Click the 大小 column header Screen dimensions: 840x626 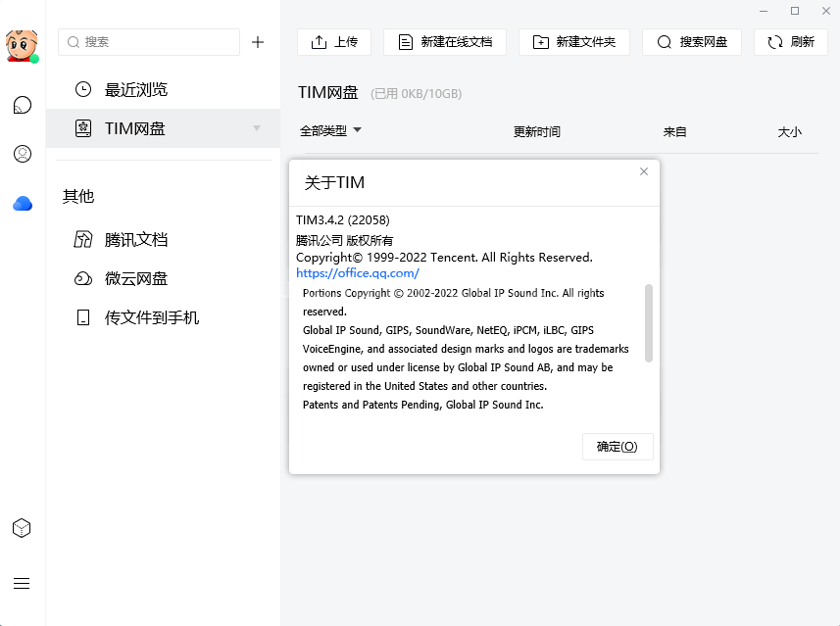[x=790, y=131]
